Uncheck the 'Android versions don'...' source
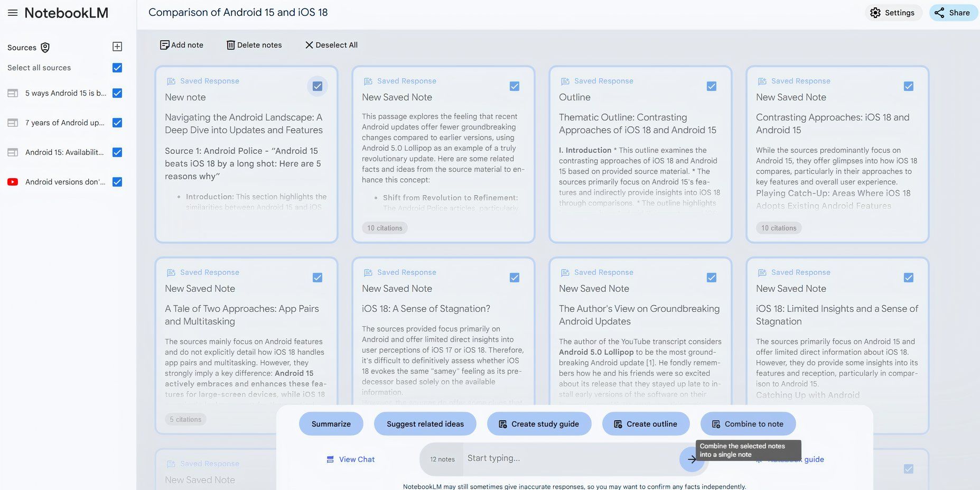The image size is (980, 490). tap(117, 182)
